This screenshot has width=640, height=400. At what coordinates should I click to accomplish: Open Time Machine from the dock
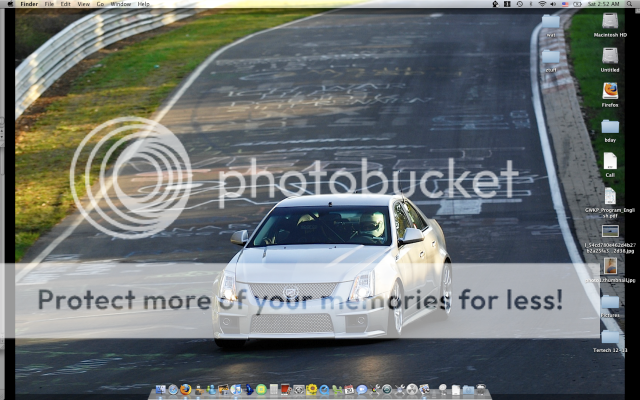[387, 389]
